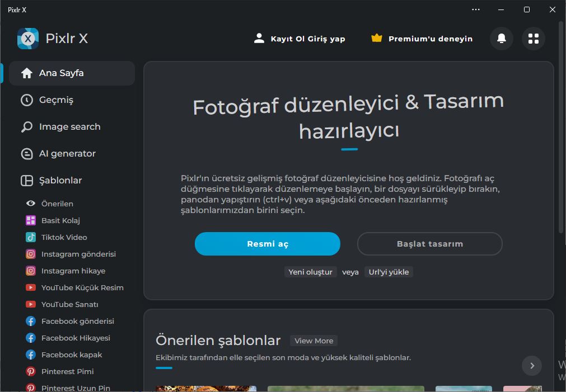
Task: Click the Tiktok Video icon
Action: click(31, 237)
